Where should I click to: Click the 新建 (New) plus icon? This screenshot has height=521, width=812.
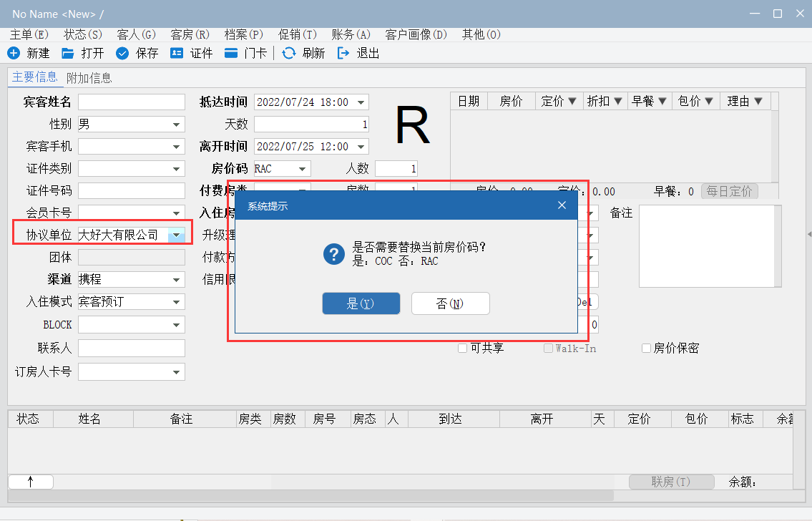14,53
